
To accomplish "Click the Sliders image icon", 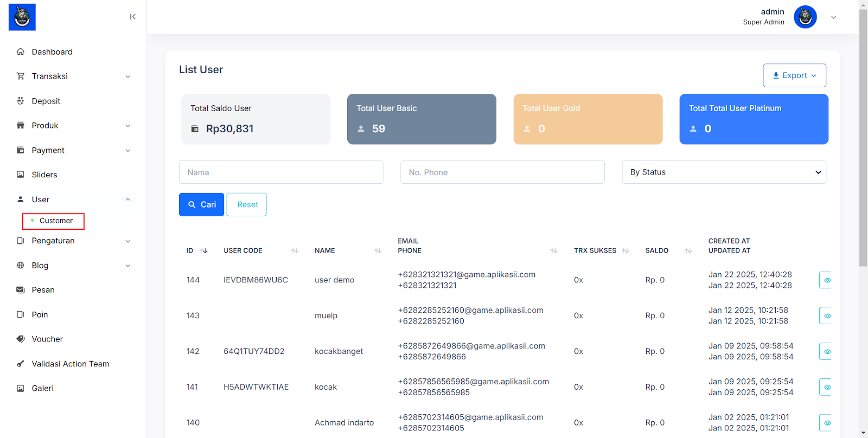I will (21, 175).
